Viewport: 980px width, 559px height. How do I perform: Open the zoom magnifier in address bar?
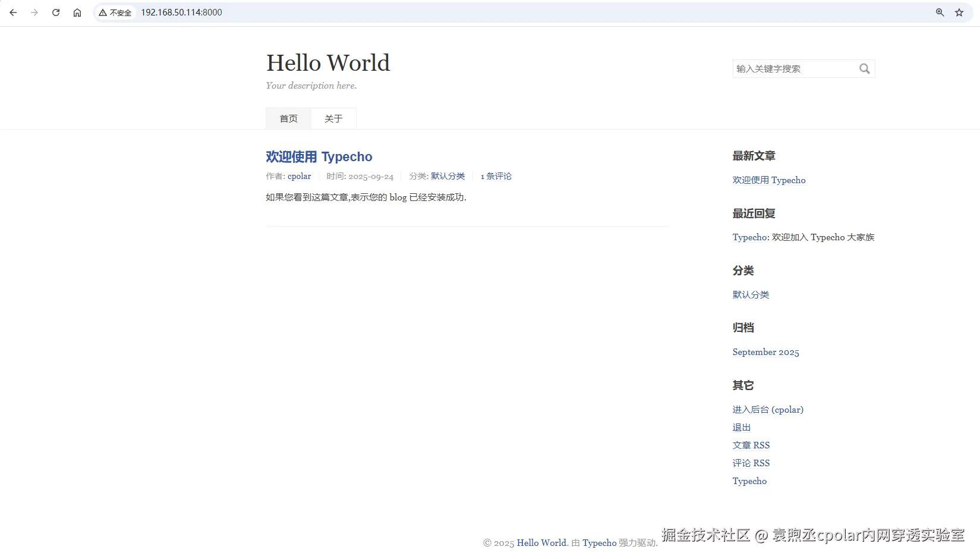(940, 12)
